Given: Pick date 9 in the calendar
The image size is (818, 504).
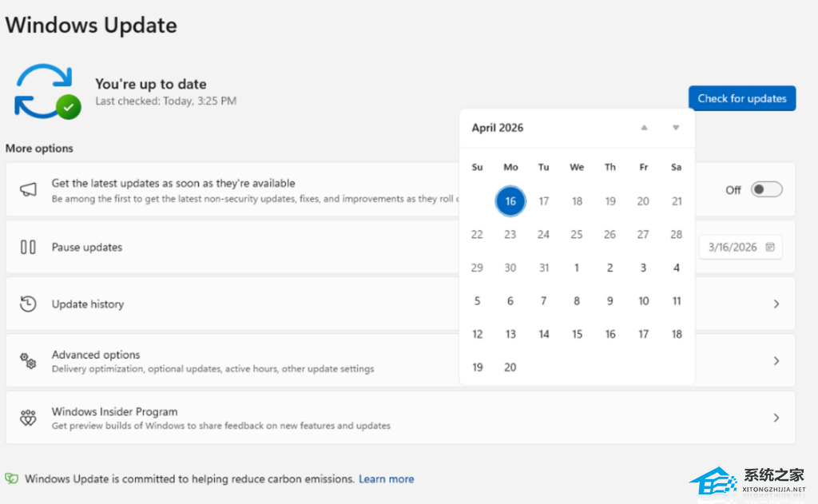Looking at the screenshot, I should (x=610, y=301).
